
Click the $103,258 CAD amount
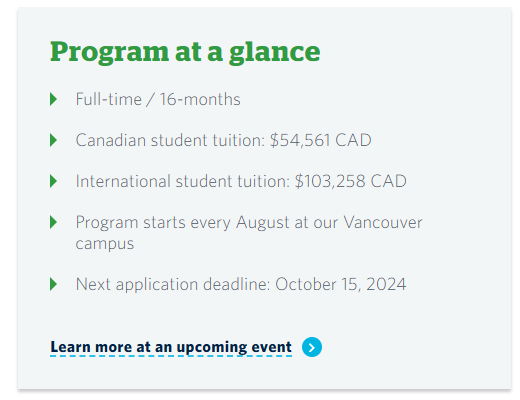[x=351, y=181]
